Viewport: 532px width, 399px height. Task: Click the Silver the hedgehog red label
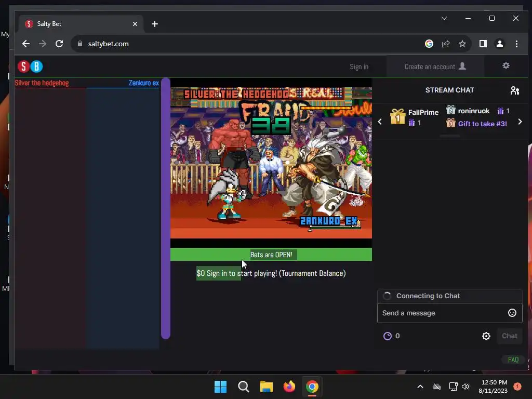[42, 83]
